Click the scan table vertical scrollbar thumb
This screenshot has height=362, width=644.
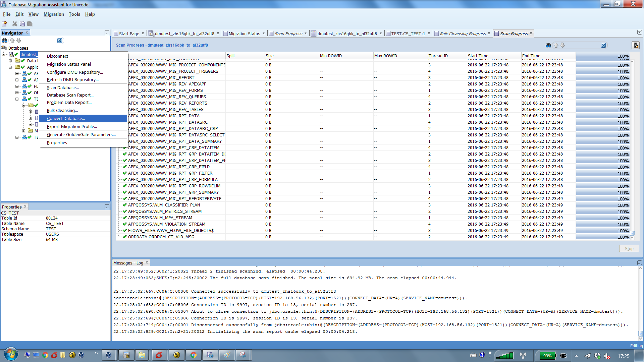click(632, 233)
